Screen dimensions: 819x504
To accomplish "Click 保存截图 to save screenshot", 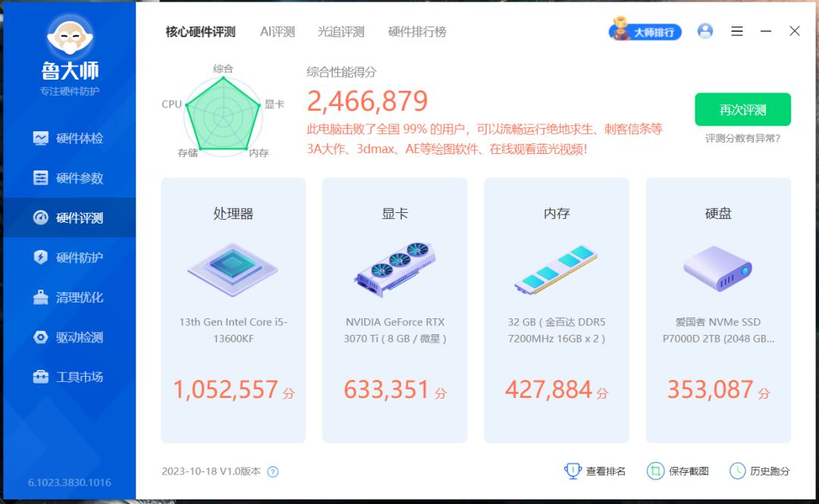I will (678, 471).
